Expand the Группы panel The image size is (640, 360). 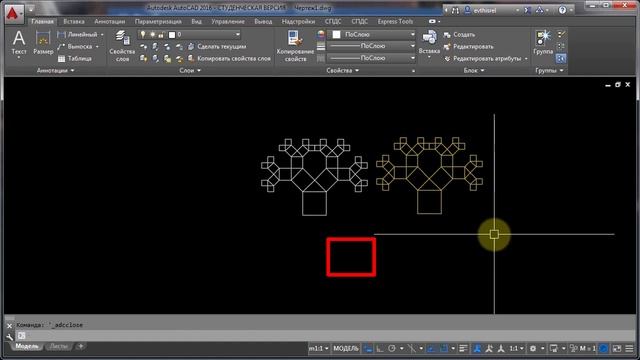pos(549,70)
